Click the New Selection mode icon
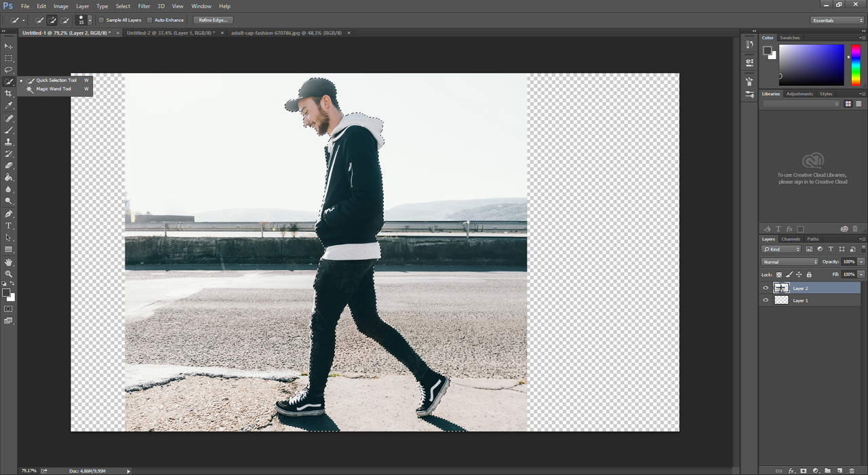 (x=40, y=20)
